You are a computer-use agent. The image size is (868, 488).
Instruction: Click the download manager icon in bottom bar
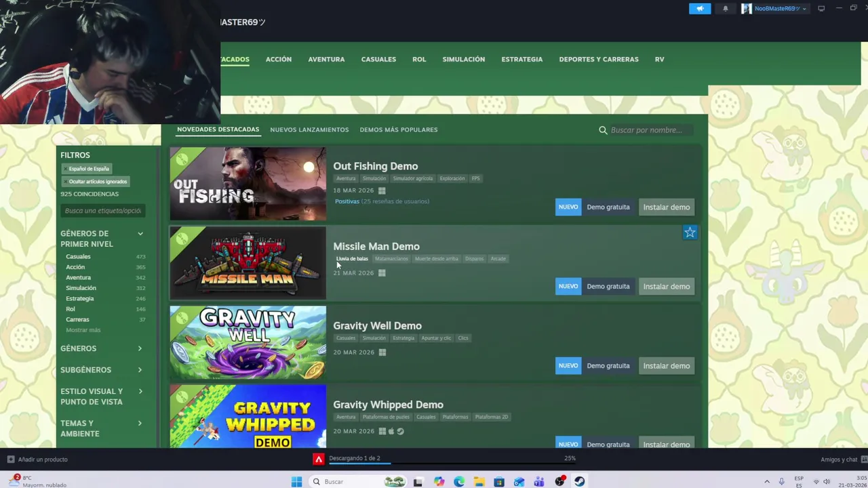pyautogui.click(x=318, y=459)
